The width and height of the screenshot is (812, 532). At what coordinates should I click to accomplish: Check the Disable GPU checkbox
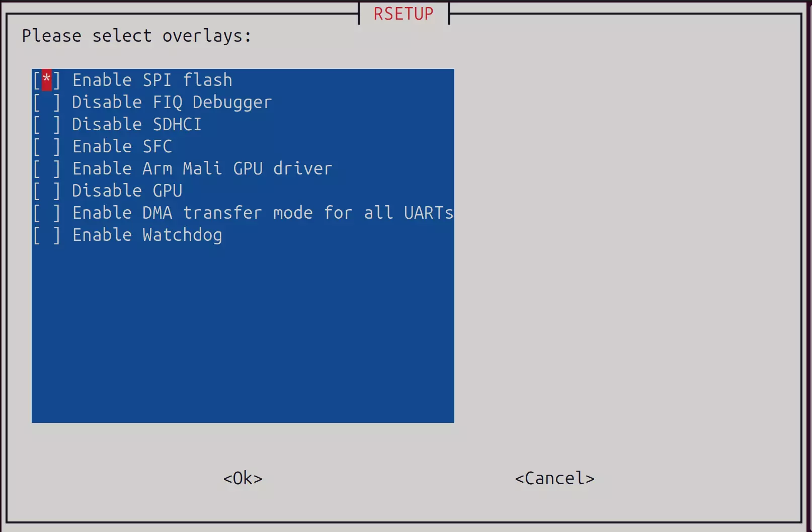click(47, 191)
